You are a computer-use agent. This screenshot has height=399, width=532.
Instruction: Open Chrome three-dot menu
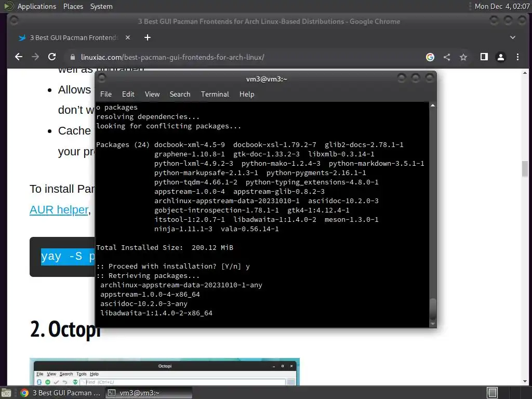pyautogui.click(x=517, y=57)
